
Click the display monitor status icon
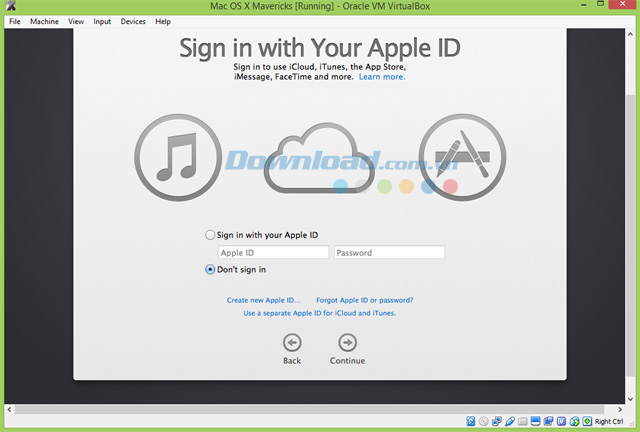(x=536, y=421)
